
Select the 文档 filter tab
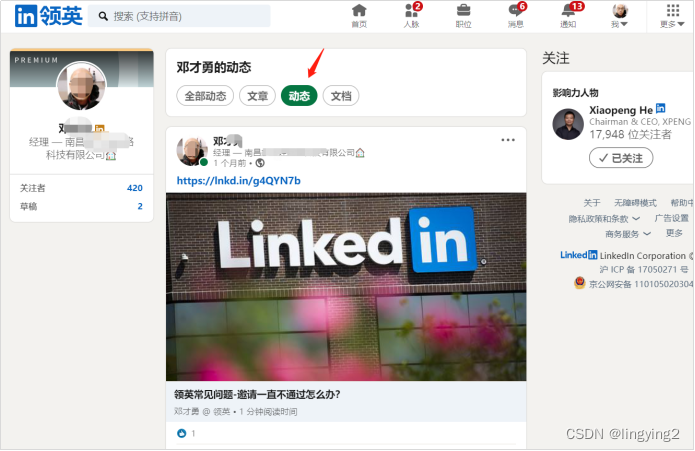coord(341,96)
